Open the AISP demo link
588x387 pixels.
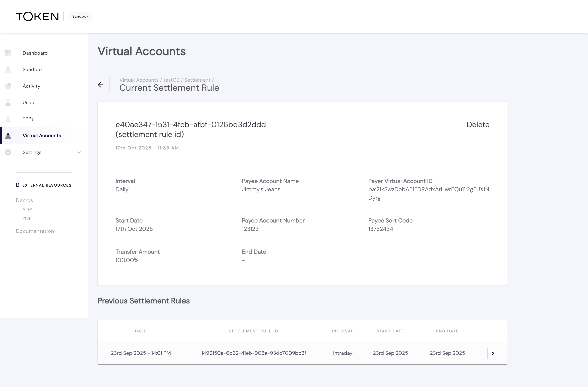pos(27,210)
